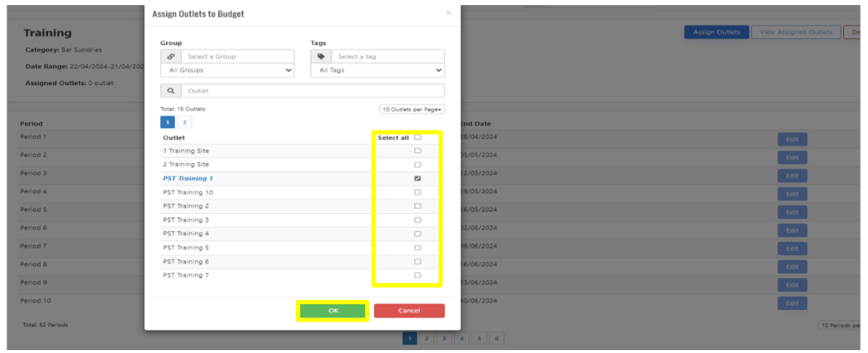Click the Assign Outlets button in header
868x353 pixels.
point(716,32)
